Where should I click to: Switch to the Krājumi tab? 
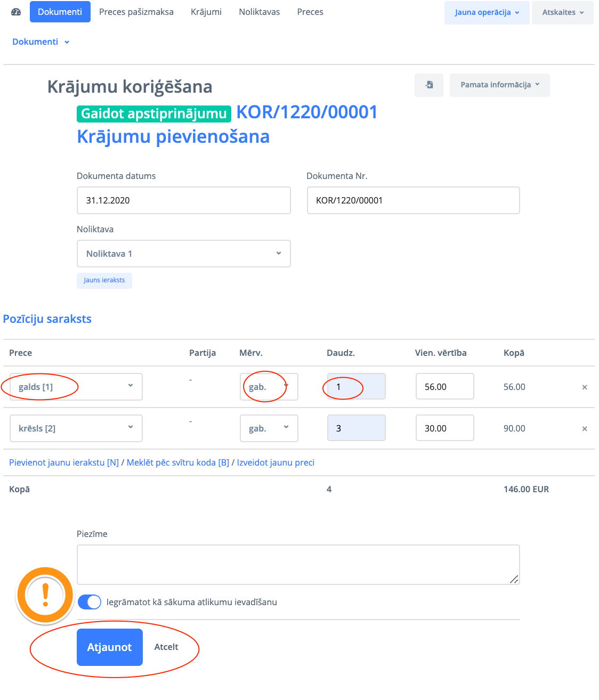point(206,12)
